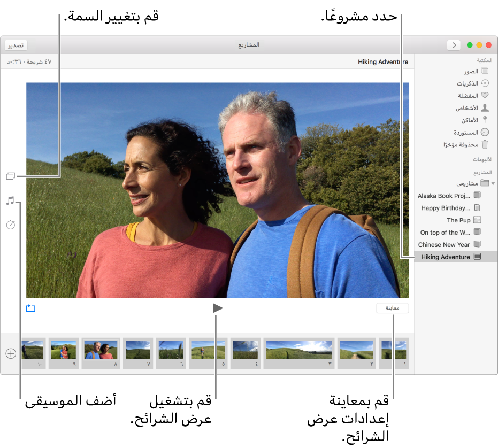Screen dimensions: 498x448
Task: Open On top of the W... project
Action: pyautogui.click(x=450, y=233)
